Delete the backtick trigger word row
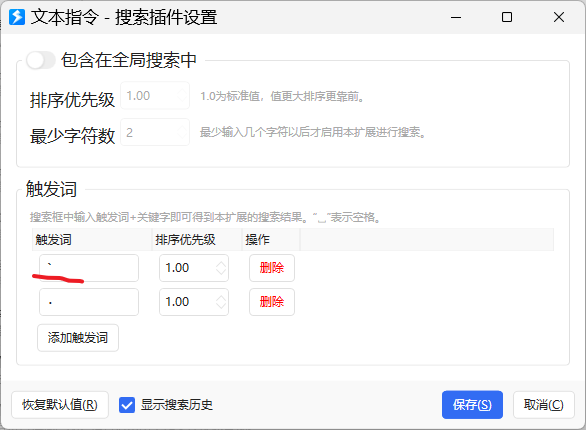 click(272, 268)
